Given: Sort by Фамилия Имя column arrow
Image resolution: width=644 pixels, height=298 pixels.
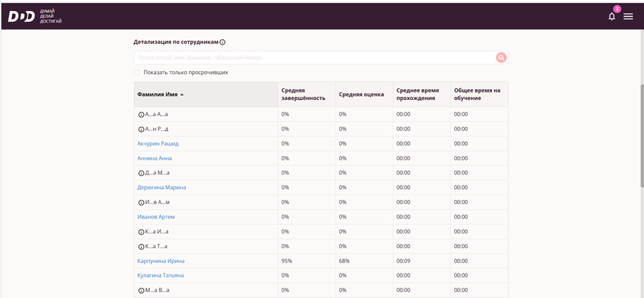Looking at the screenshot, I should point(182,95).
